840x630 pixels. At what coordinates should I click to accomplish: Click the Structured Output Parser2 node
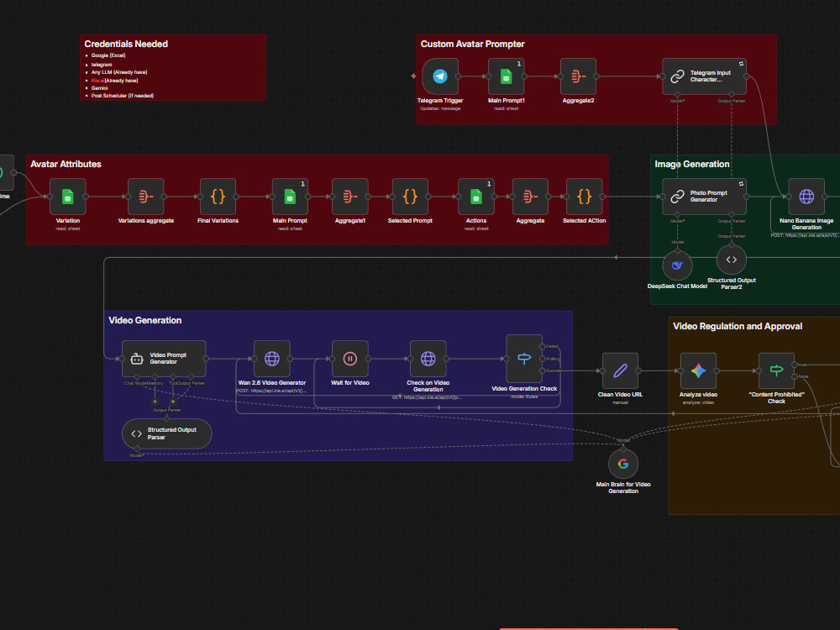(732, 260)
